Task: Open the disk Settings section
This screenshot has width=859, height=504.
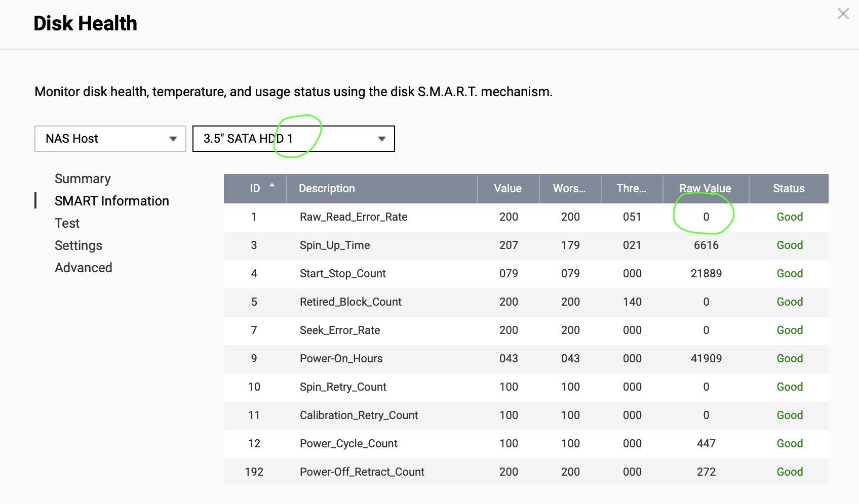Action: point(79,245)
